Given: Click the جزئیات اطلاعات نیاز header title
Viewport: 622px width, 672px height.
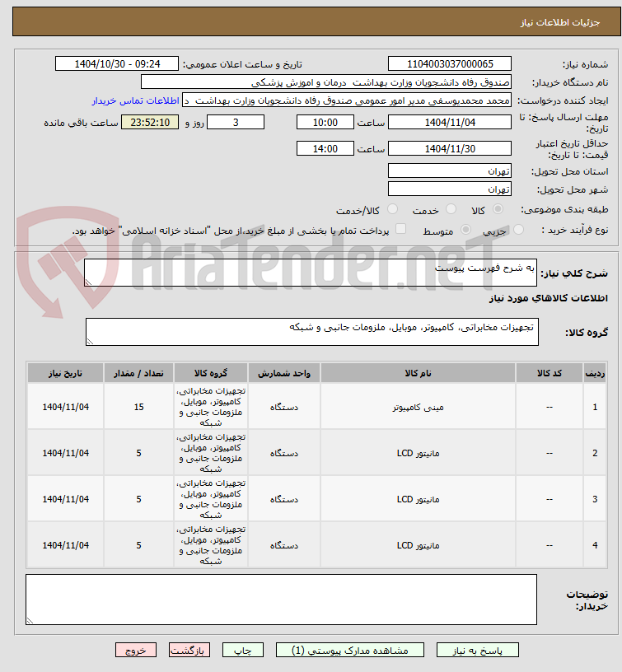Looking at the screenshot, I should click(x=560, y=22).
